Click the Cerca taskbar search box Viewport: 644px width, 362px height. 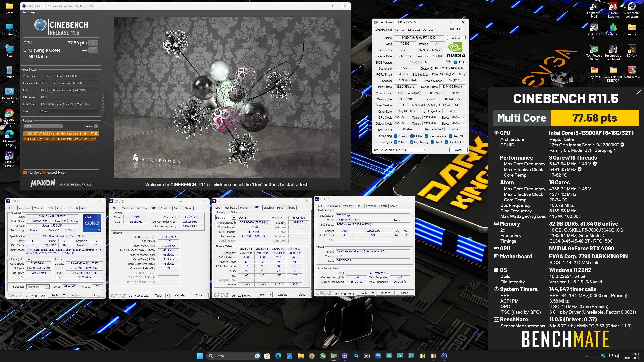tap(233, 356)
